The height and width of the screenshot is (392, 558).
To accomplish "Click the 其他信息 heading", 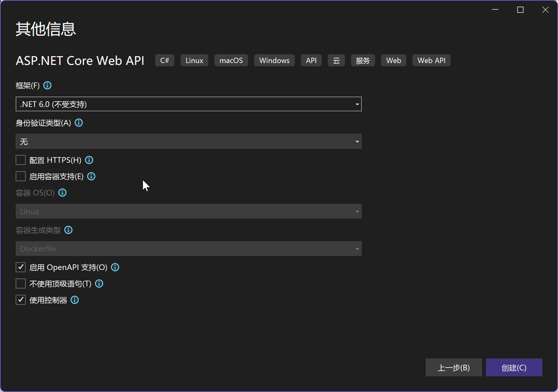I will click(x=46, y=29).
